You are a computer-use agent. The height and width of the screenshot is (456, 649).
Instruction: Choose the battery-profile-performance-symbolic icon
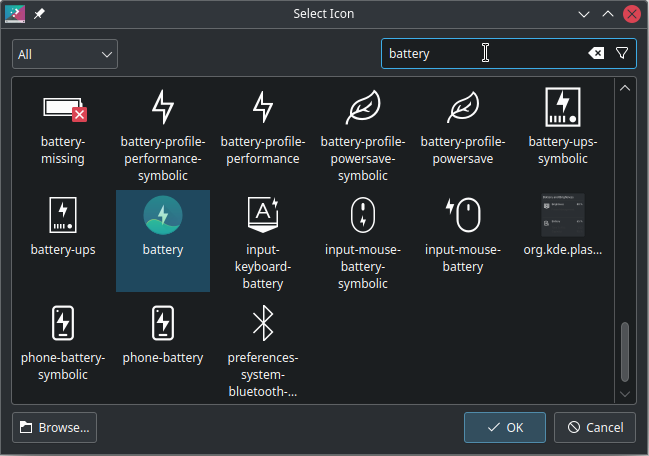pyautogui.click(x=163, y=107)
